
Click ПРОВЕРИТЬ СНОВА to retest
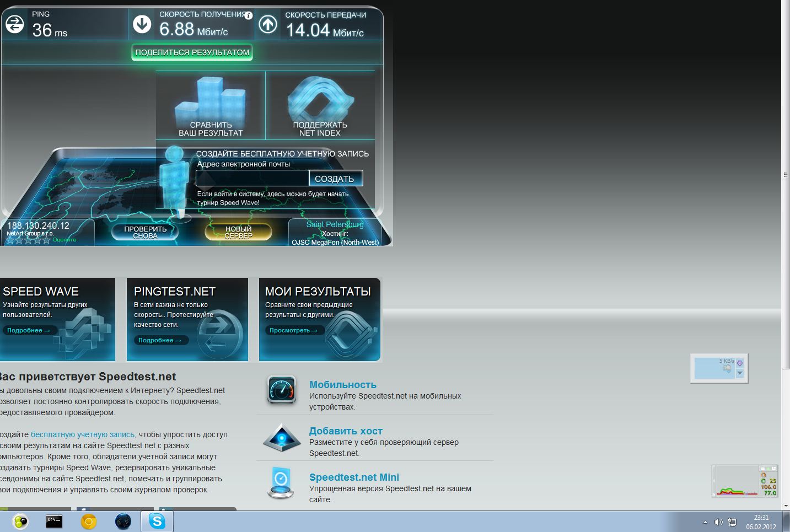point(145,232)
